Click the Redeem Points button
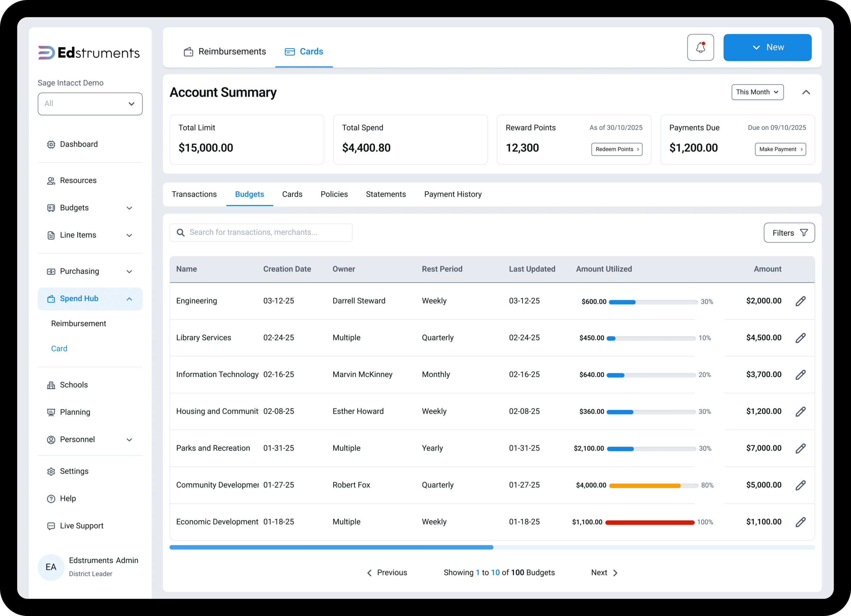Screen dimensions: 851x616 coord(617,149)
